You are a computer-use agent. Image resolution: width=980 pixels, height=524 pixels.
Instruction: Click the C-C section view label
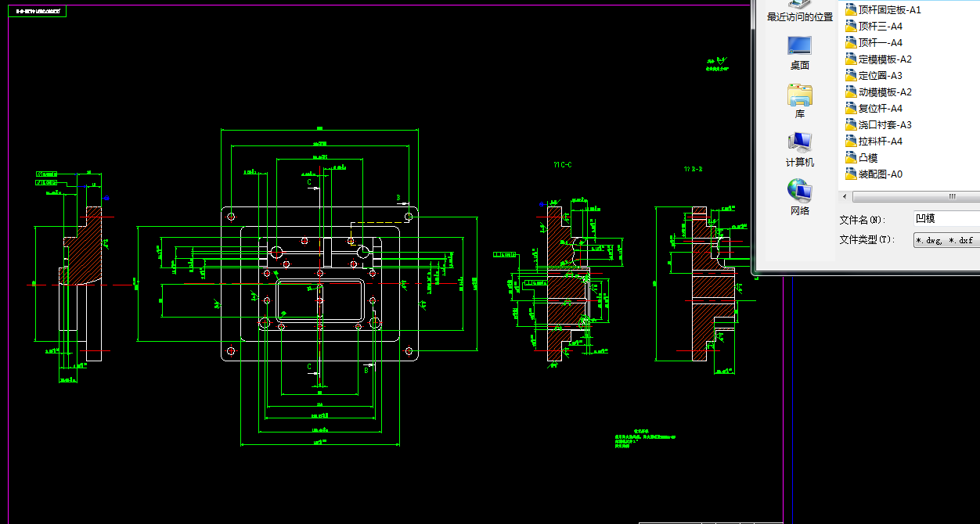(564, 165)
